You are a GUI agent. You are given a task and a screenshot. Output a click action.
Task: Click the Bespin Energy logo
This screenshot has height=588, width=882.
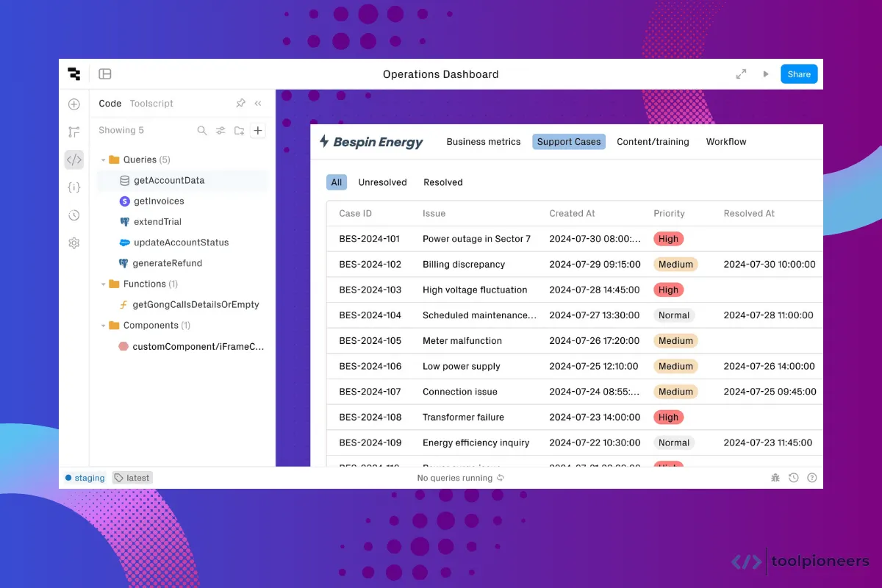click(371, 142)
